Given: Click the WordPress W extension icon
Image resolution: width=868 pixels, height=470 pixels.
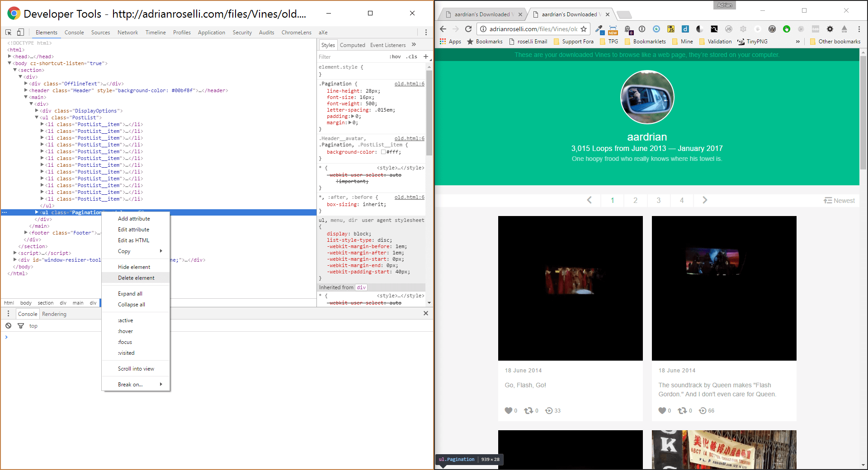Looking at the screenshot, I should 772,29.
